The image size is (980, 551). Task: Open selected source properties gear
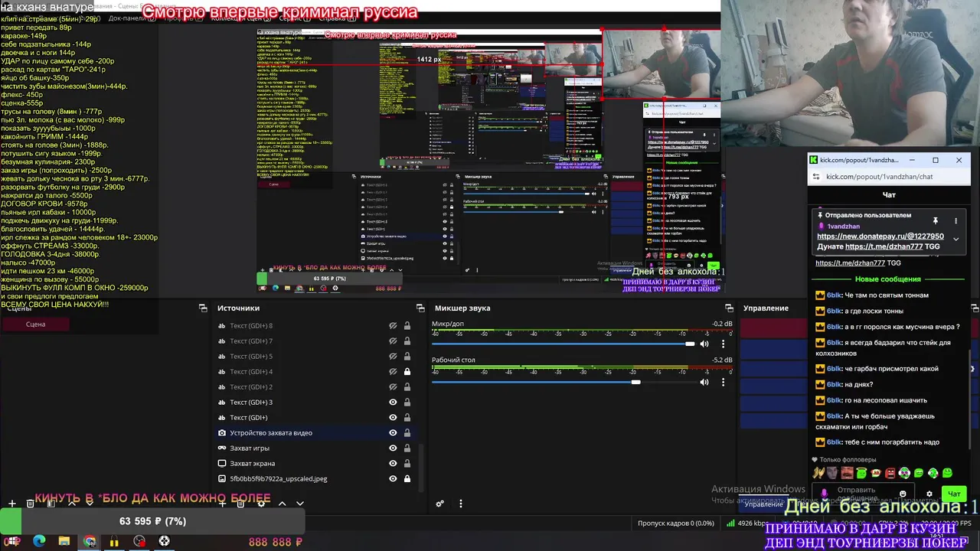[x=261, y=504]
